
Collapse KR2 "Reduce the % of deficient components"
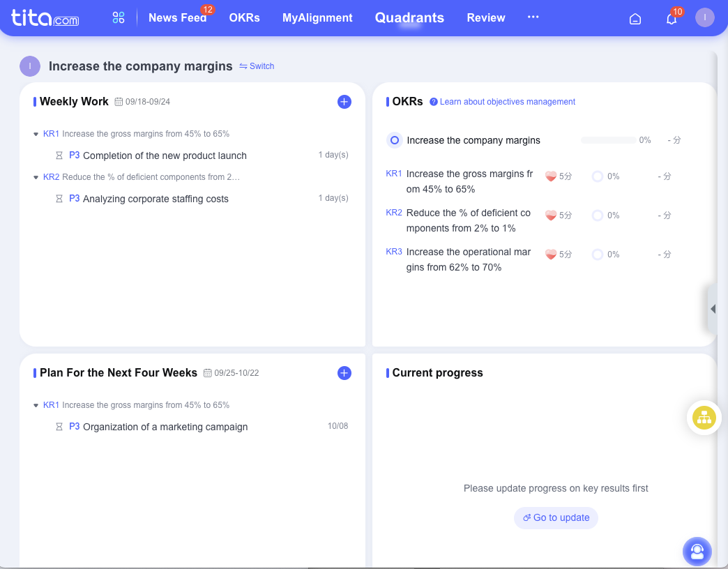pos(36,177)
